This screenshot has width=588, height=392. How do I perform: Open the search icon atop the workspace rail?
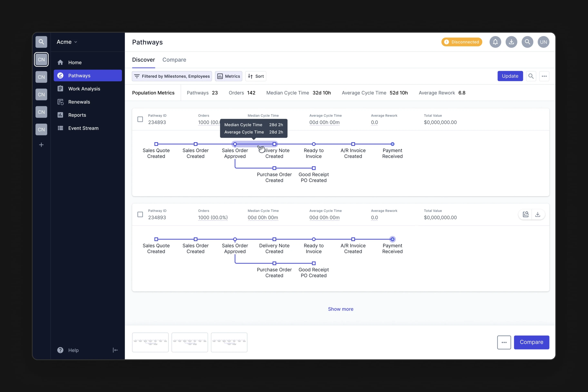(x=41, y=42)
